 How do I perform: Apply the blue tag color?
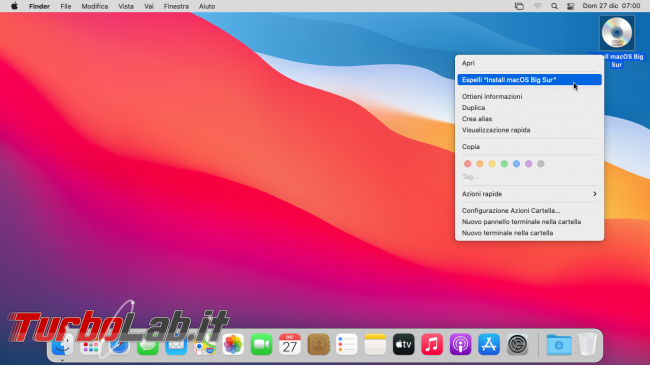(x=516, y=164)
